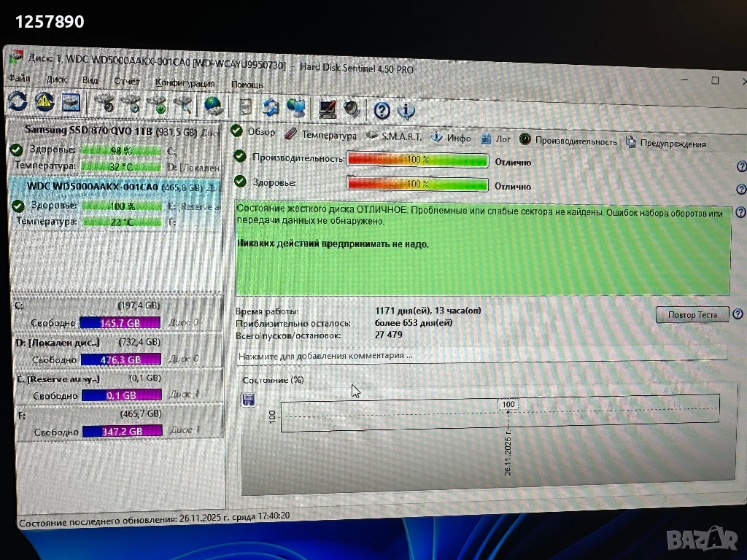
Task: Click the yellow warning triangle toolbar icon
Action: (44, 103)
